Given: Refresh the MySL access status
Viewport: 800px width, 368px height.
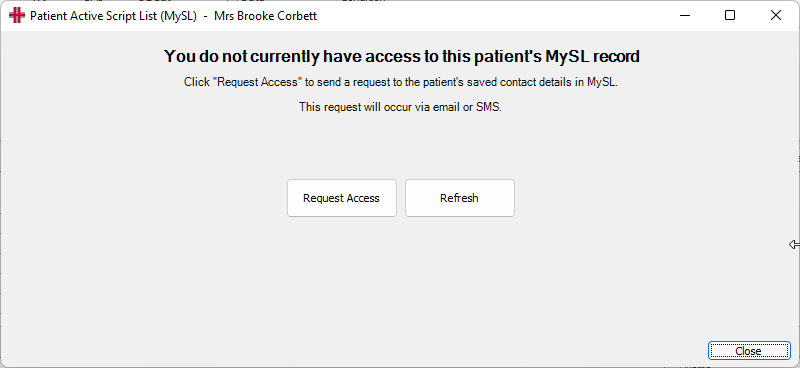Looking at the screenshot, I should click(x=459, y=198).
